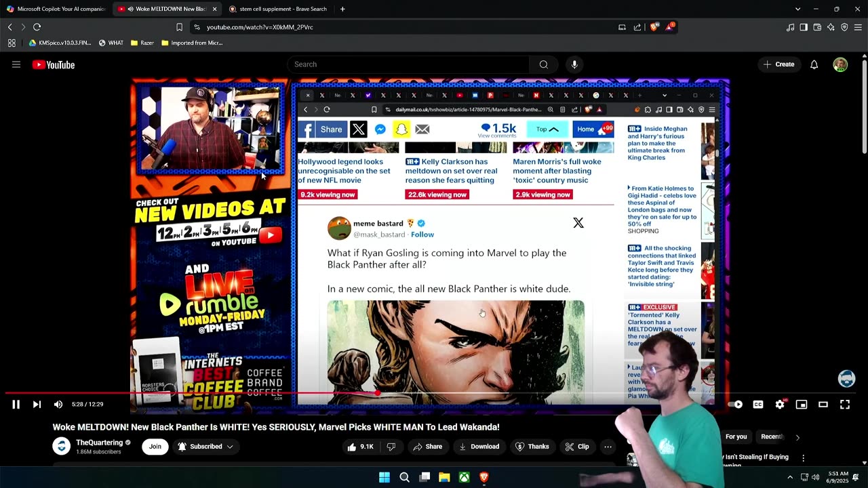The width and height of the screenshot is (868, 488).
Task: Open the Razer bookmarks folder
Action: click(142, 43)
